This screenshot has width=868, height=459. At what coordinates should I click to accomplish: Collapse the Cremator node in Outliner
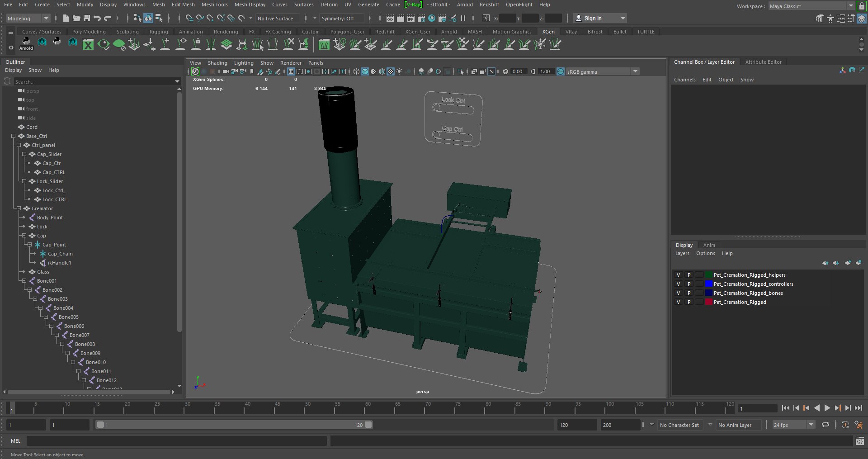[19, 208]
